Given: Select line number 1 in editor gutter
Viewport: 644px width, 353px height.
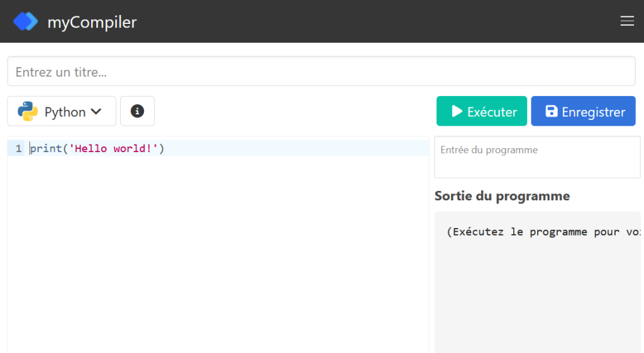Looking at the screenshot, I should click(x=18, y=148).
